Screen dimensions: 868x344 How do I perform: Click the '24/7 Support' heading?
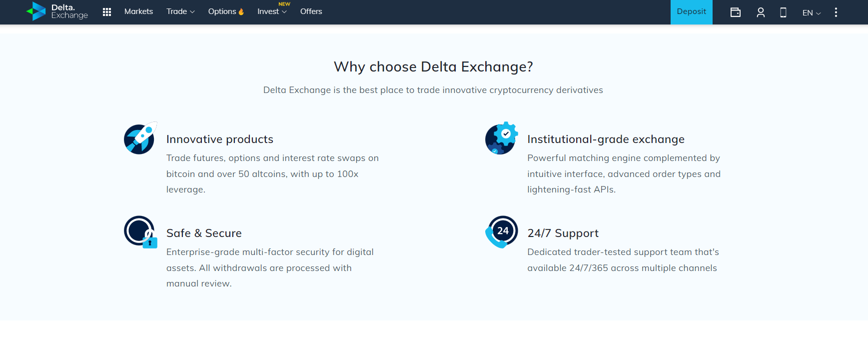tap(563, 233)
